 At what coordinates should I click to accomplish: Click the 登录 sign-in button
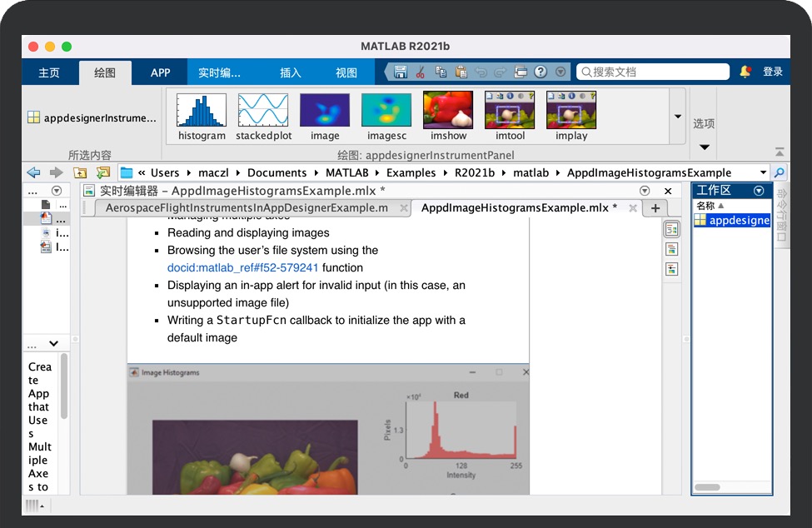click(x=773, y=72)
